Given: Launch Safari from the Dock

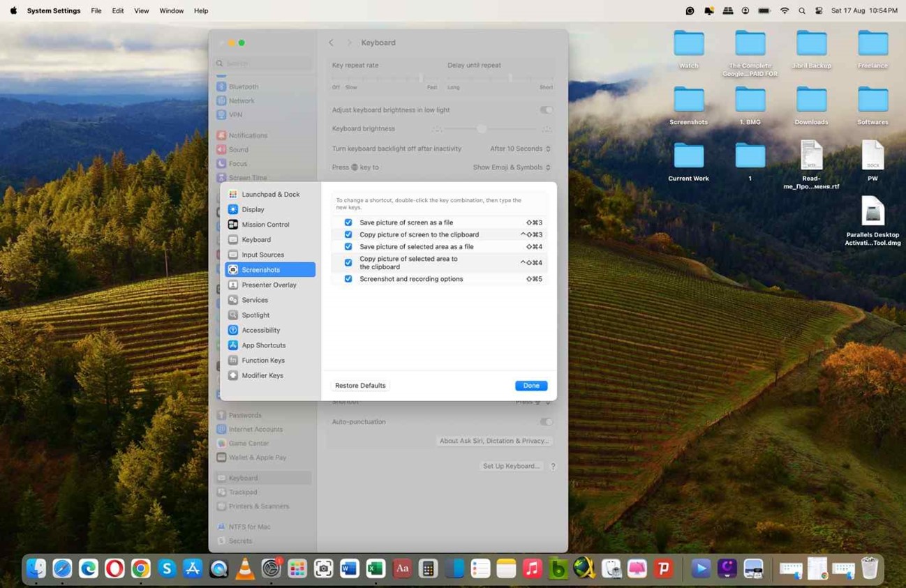Looking at the screenshot, I should (62, 568).
